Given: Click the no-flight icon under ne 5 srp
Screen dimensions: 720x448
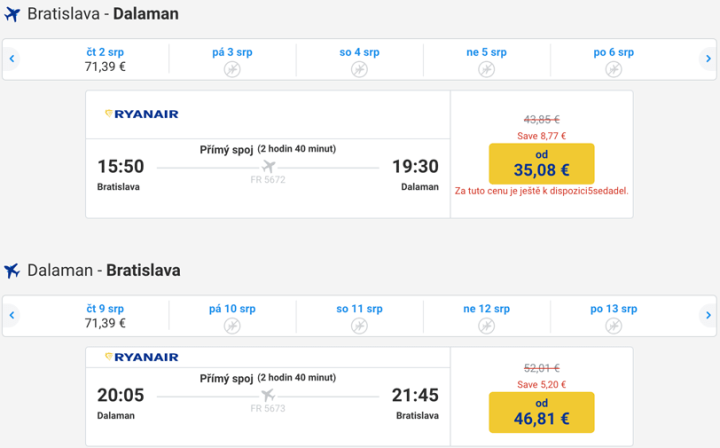Looking at the screenshot, I should point(486,69).
